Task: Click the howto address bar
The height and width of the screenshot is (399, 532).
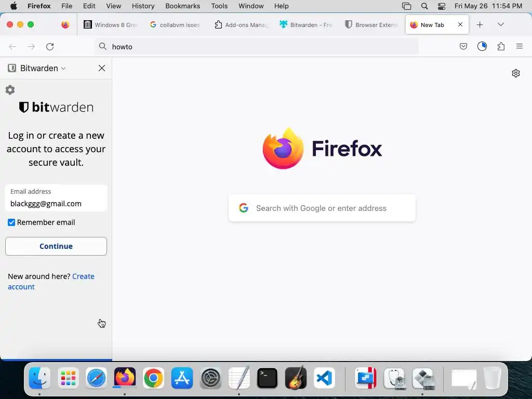Action: pos(257,46)
